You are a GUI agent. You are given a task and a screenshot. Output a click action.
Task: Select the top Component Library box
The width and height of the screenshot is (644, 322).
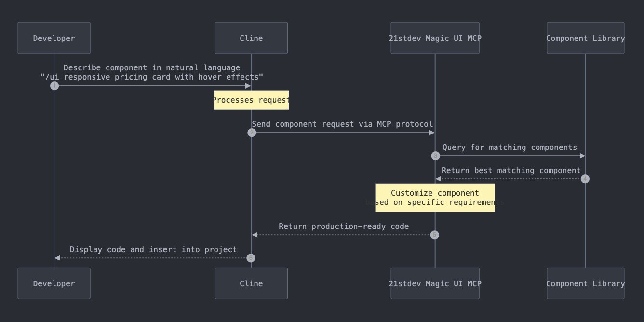point(585,38)
